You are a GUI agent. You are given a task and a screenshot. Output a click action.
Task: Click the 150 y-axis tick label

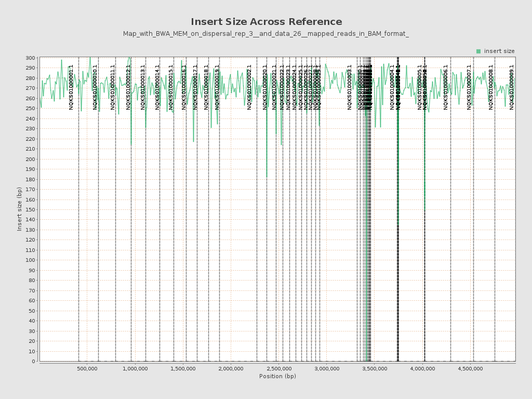31,210
